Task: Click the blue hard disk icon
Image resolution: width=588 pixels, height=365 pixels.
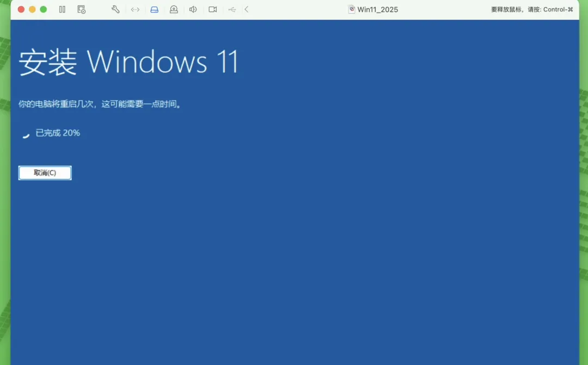Action: coord(155,9)
